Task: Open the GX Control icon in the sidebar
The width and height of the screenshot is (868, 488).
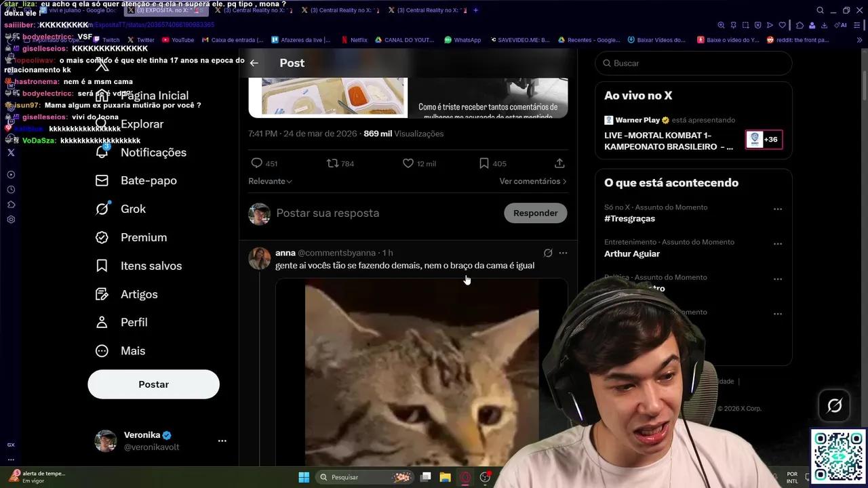Action: point(11,445)
